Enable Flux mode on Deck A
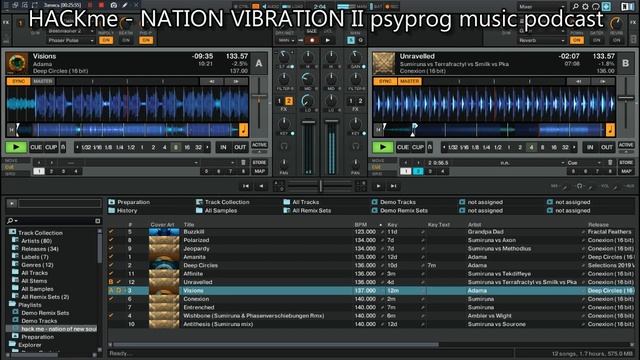 63,147
